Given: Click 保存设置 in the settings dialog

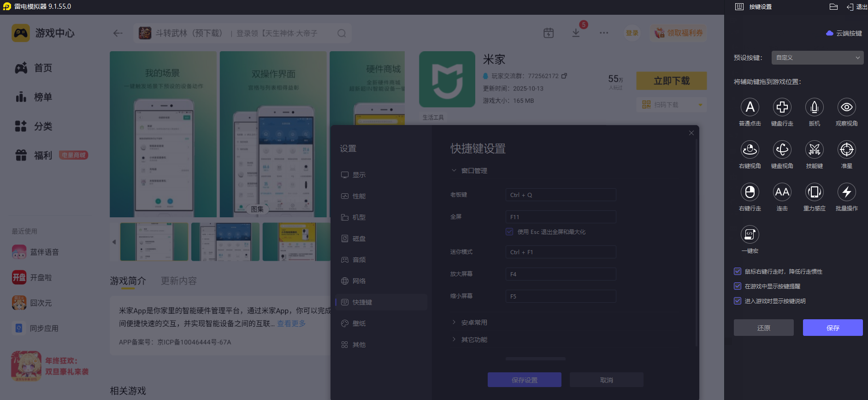Looking at the screenshot, I should (x=525, y=380).
